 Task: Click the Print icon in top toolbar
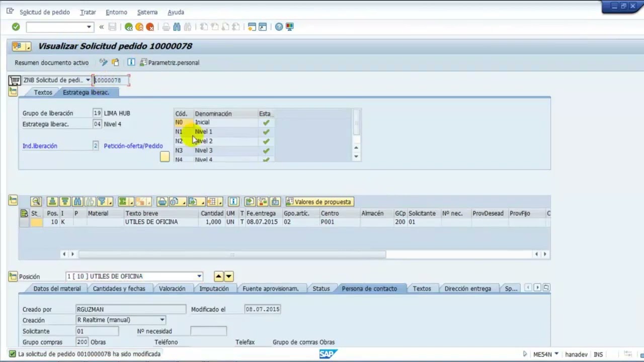tap(166, 27)
